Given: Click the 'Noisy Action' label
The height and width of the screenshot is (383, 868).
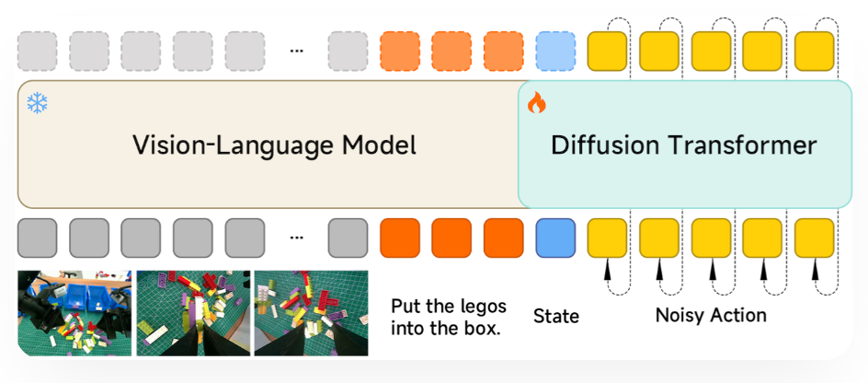Looking at the screenshot, I should [x=711, y=315].
